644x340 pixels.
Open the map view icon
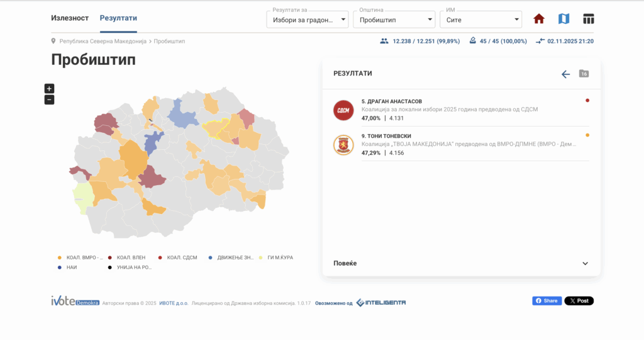click(563, 19)
